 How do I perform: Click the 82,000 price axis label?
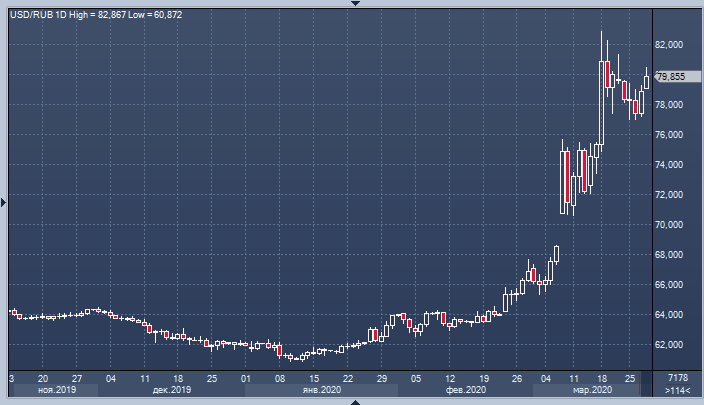(668, 45)
